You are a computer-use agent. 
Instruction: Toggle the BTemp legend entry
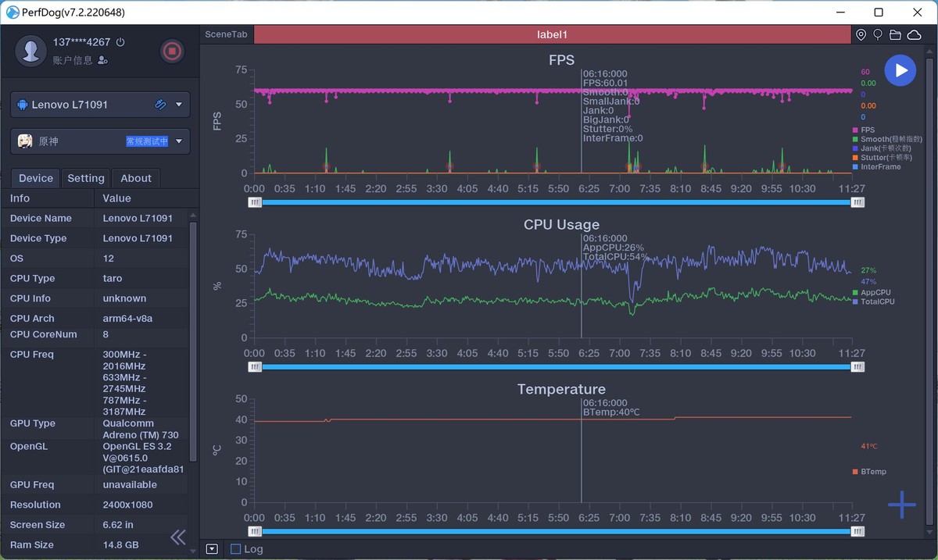[x=872, y=472]
